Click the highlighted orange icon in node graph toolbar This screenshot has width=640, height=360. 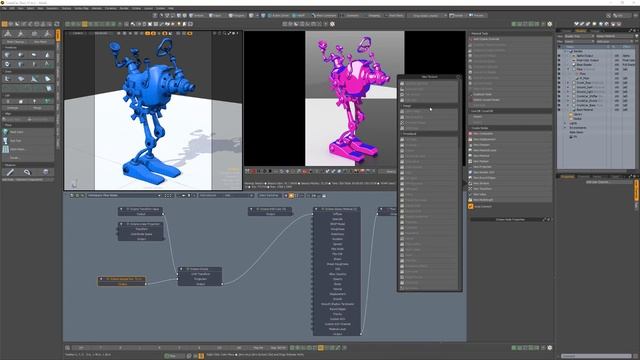(291, 196)
